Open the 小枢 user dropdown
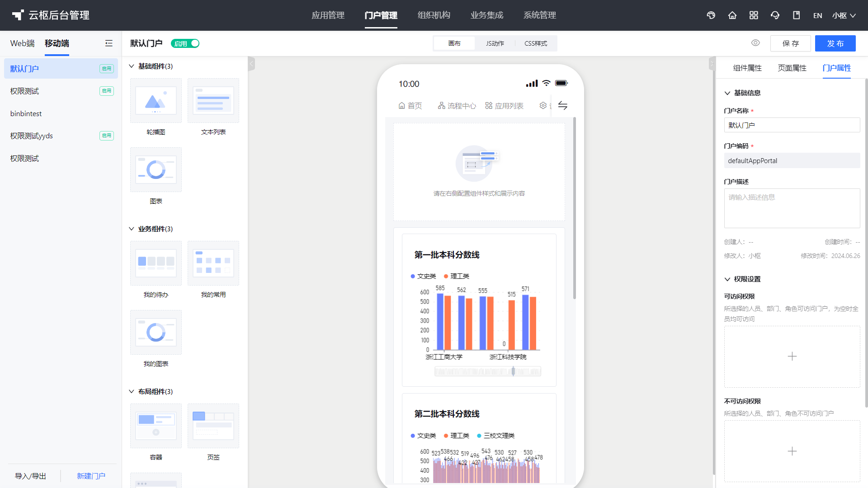868x488 pixels. (x=844, y=15)
